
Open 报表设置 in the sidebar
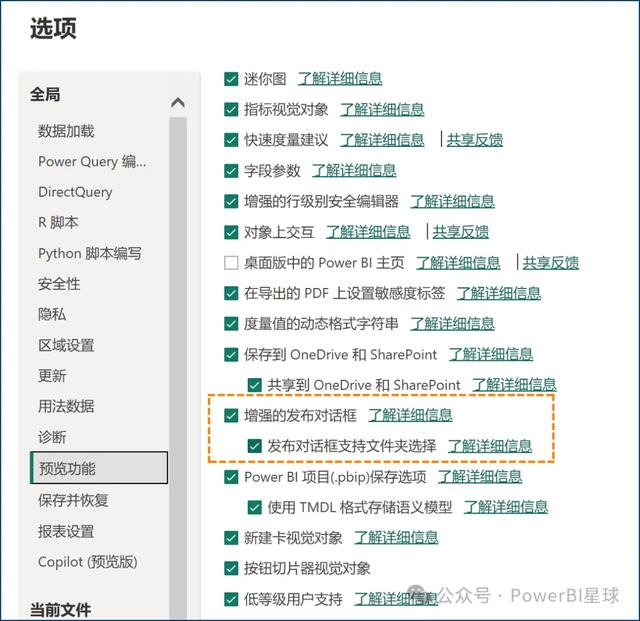[x=66, y=531]
